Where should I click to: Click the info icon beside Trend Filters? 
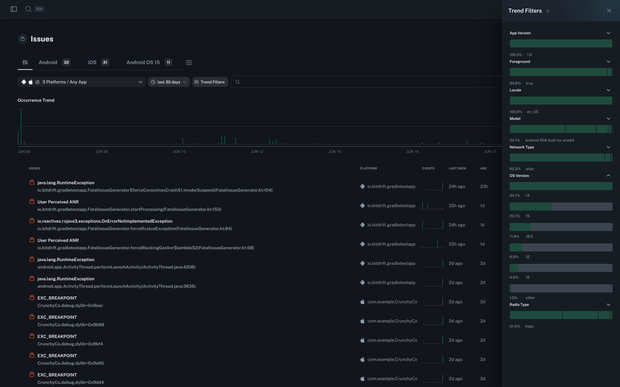pos(548,11)
